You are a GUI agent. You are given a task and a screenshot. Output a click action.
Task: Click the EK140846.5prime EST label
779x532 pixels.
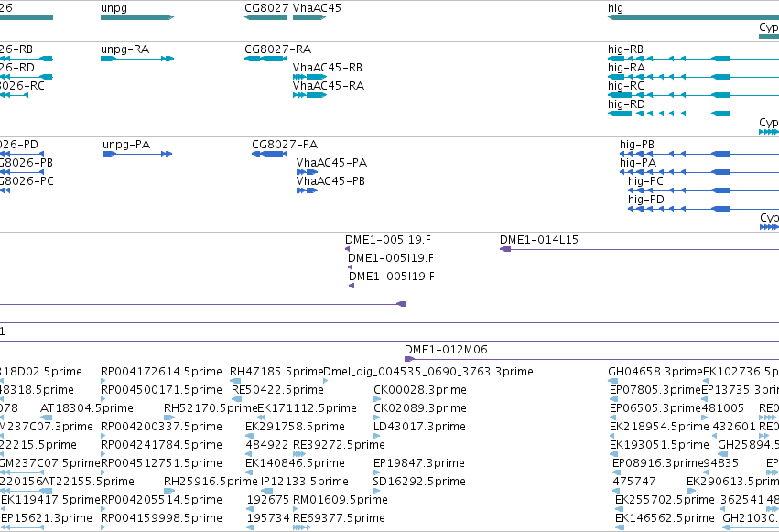click(x=295, y=463)
